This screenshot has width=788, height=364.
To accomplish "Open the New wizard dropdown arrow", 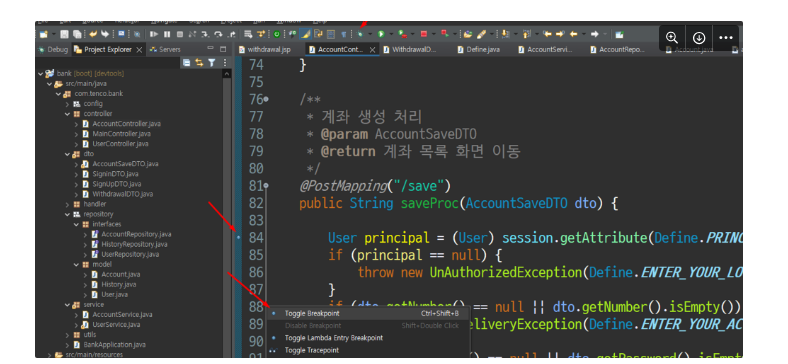I will click(54, 34).
